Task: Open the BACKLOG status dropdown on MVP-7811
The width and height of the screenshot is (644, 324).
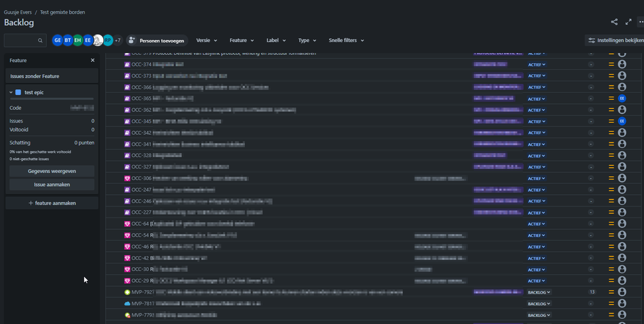Action: 539,304
